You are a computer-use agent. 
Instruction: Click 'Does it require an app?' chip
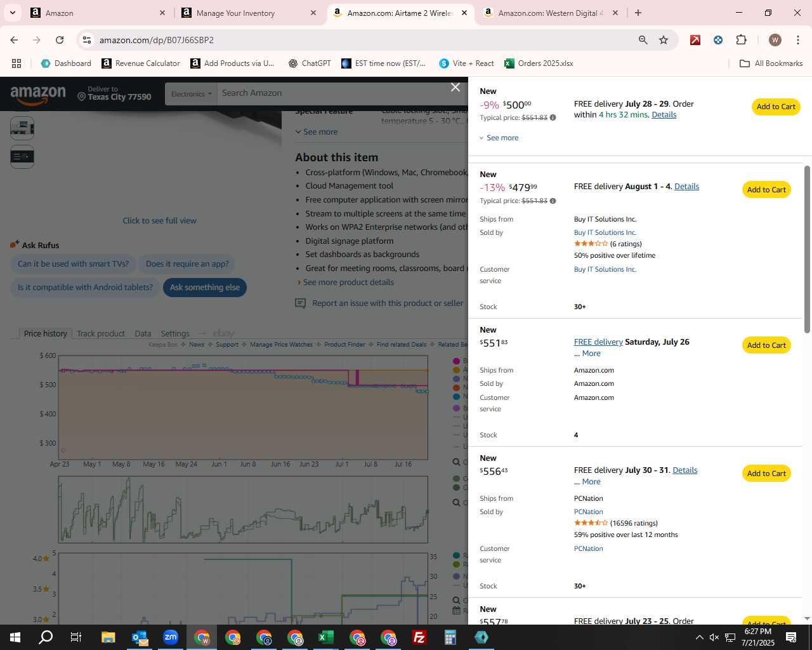187,264
